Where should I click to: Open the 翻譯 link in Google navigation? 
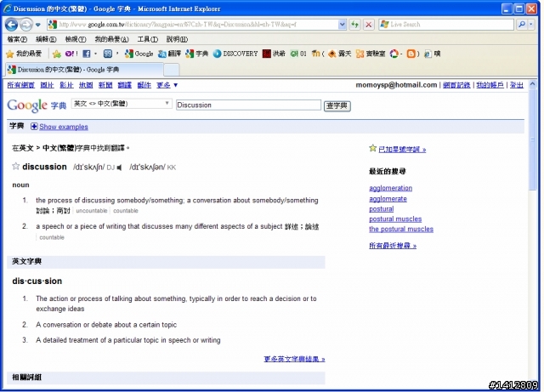click(x=125, y=85)
